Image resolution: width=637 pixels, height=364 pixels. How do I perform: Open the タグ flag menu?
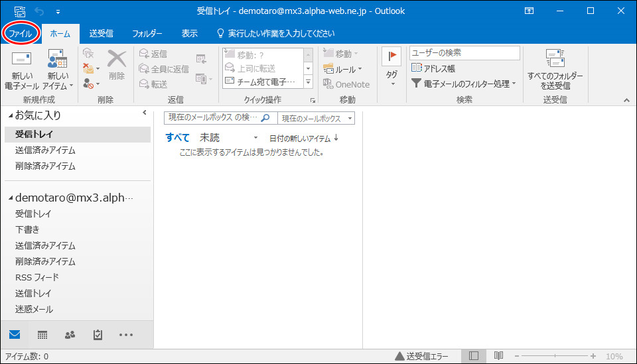(391, 68)
